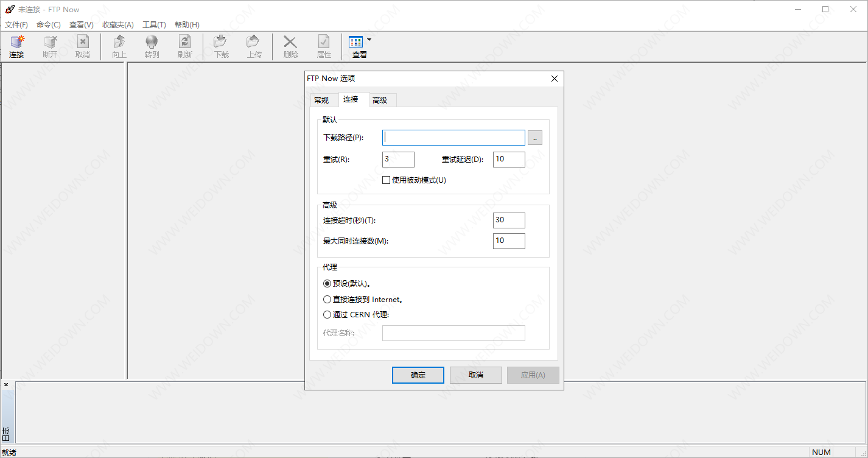Click the Go to (转到) globe icon
Viewport: 868px width, 458px height.
(152, 41)
